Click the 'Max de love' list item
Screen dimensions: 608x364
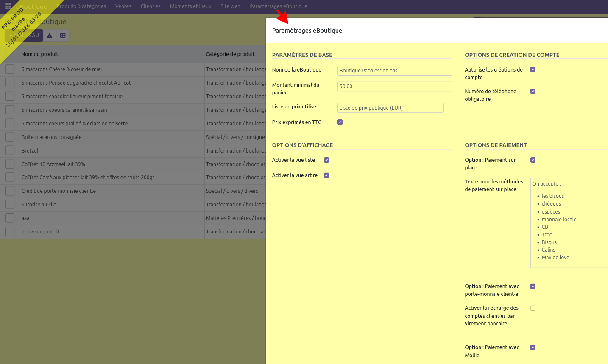(x=555, y=258)
